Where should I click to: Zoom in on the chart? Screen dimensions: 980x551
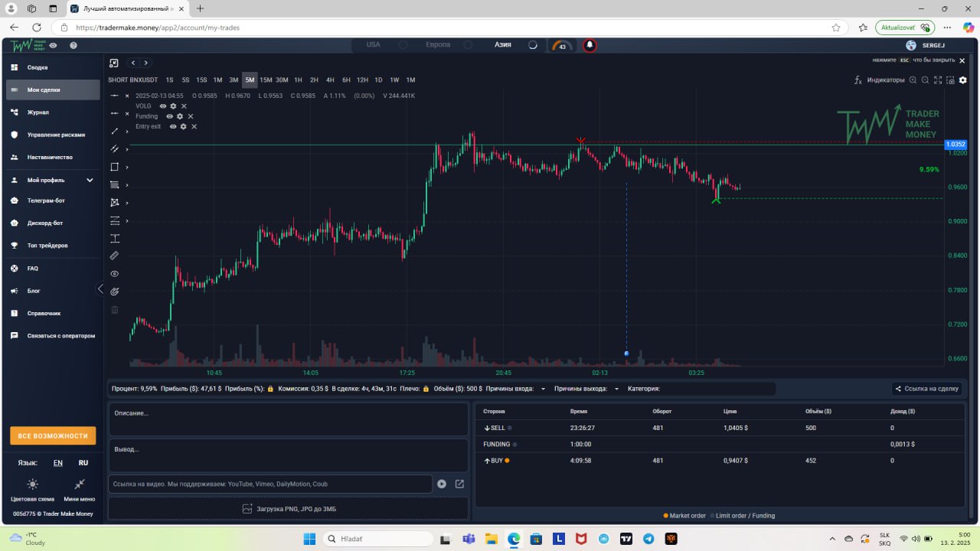tap(913, 80)
